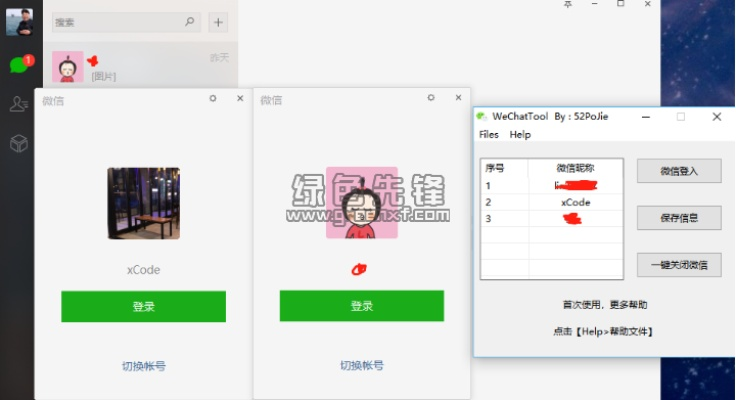Open the Help menu in WeChatTool

(520, 134)
